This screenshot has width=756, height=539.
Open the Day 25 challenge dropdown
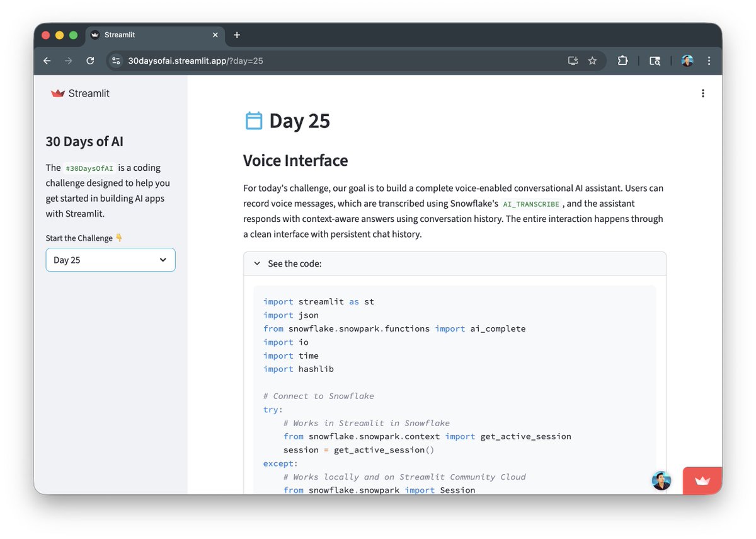(x=110, y=260)
